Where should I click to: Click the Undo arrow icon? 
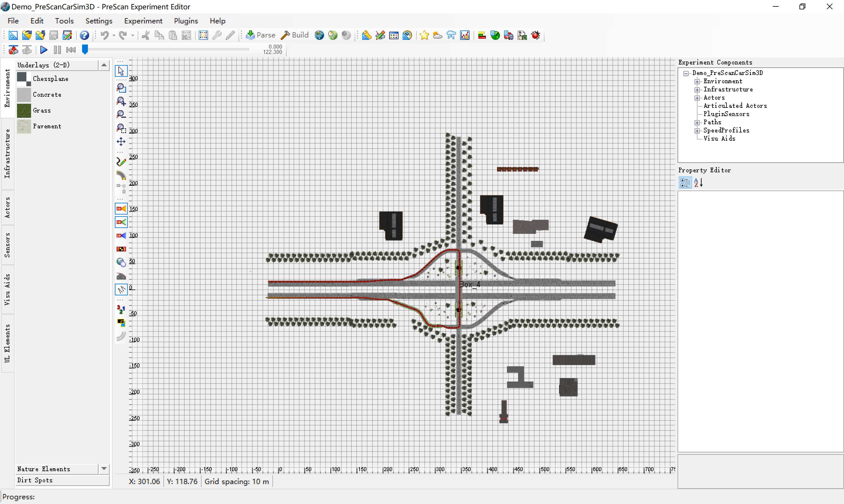point(104,35)
